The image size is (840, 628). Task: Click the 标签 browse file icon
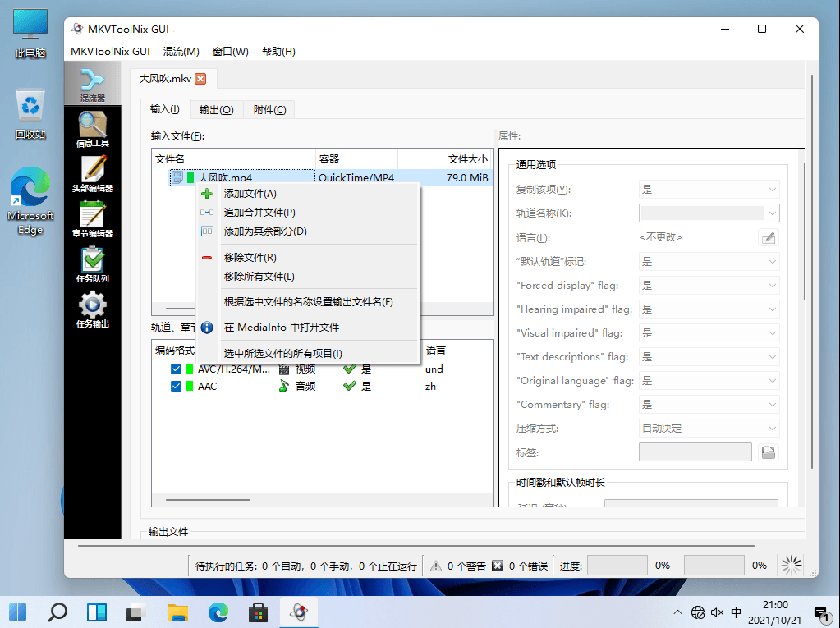point(769,452)
